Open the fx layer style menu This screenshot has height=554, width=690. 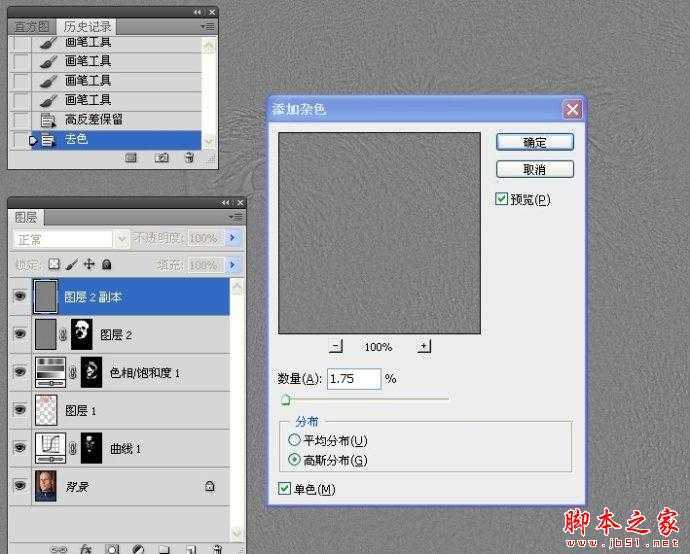pyautogui.click(x=86, y=549)
